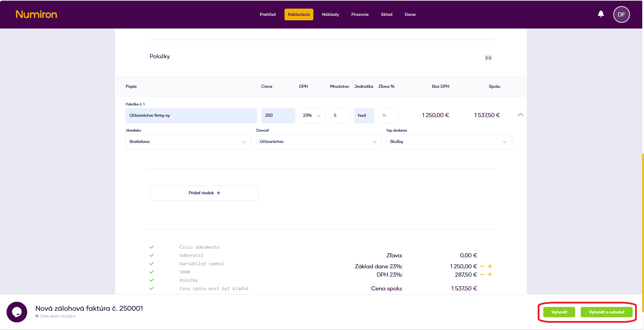The image size is (644, 330).
Task: Open the Financie menu tab
Action: 360,14
